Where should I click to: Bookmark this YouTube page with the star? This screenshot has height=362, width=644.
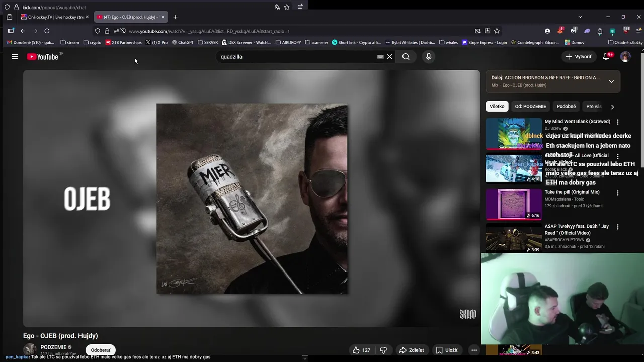[497, 31]
